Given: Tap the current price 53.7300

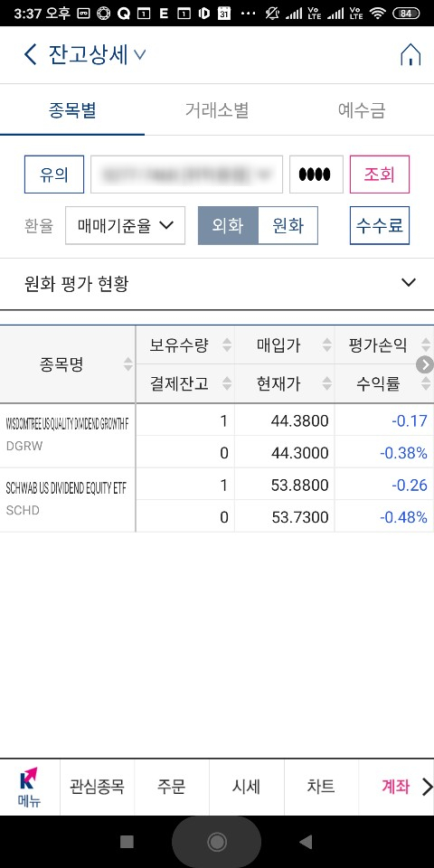Looking at the screenshot, I should click(x=300, y=517).
